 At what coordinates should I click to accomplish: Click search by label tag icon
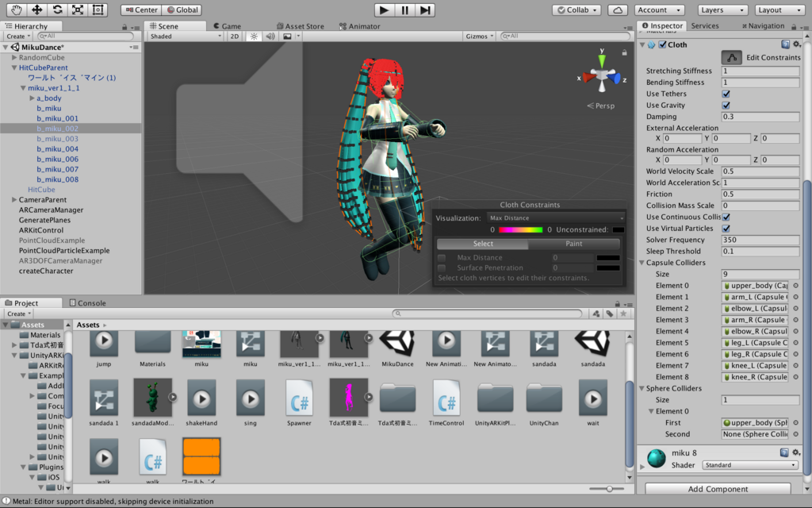(610, 314)
